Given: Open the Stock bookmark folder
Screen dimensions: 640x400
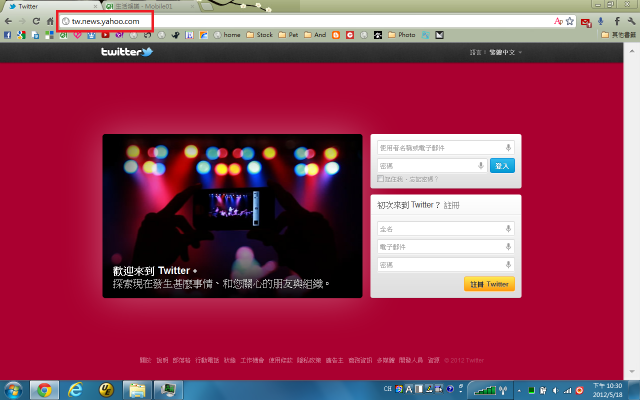Looking at the screenshot, I should pyautogui.click(x=260, y=35).
